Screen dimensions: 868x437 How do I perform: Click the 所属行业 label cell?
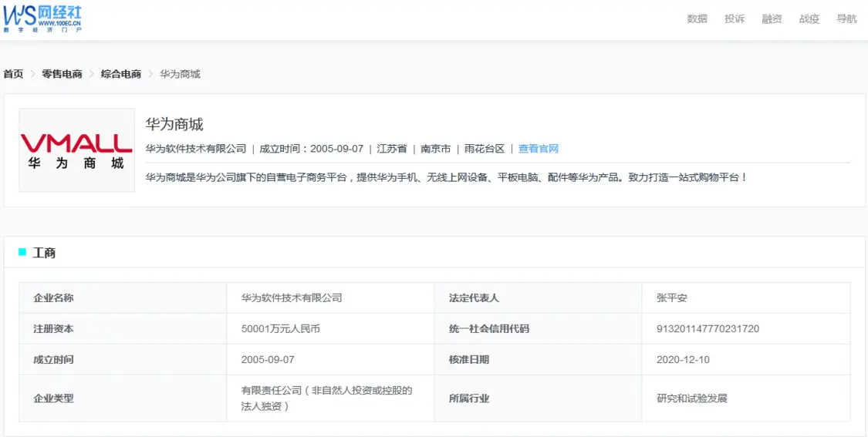538,398
